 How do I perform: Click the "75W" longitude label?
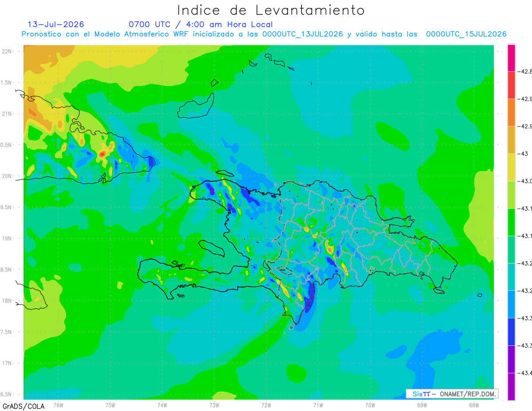(110, 404)
